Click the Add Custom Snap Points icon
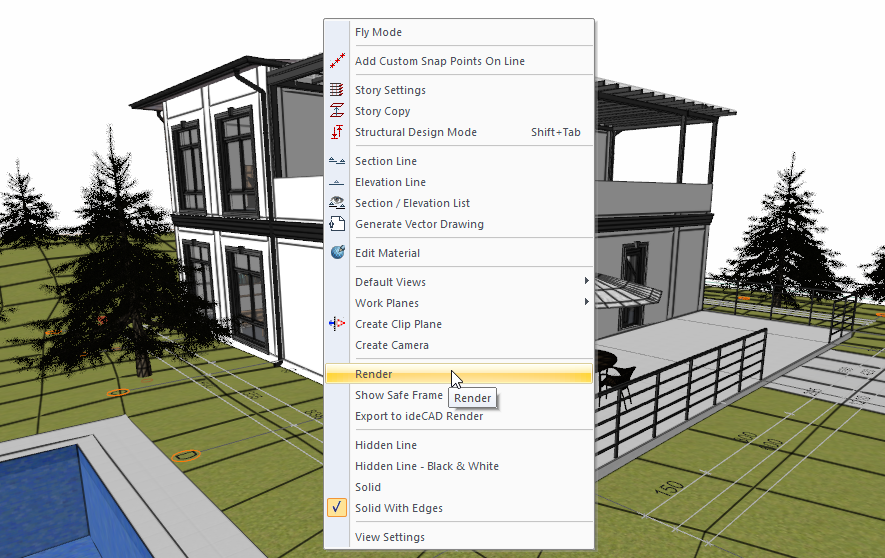The width and height of the screenshot is (885, 558). click(337, 61)
